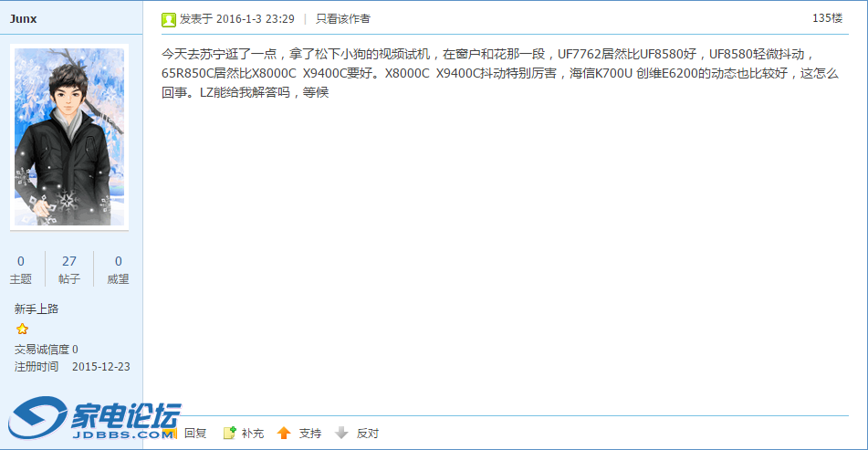Screen dimensions: 868x450
Task: Open the 135楼 floor number link
Action: 827,18
